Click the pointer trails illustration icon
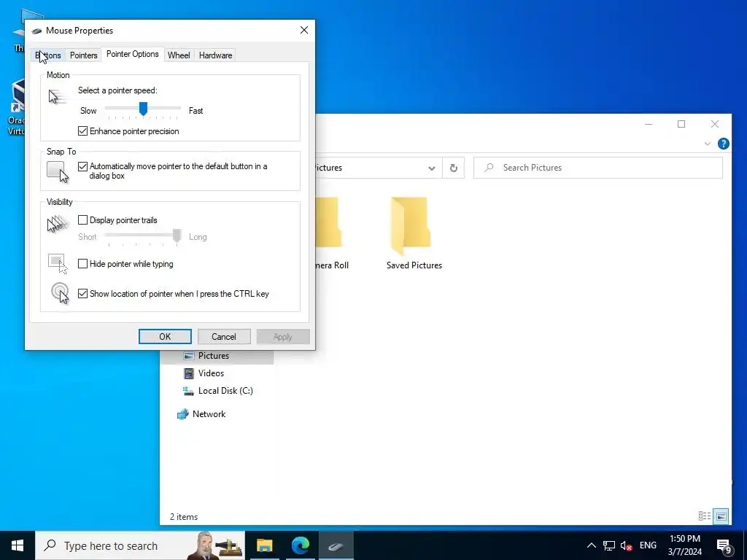Viewport: 747px width, 560px height. pos(58,224)
